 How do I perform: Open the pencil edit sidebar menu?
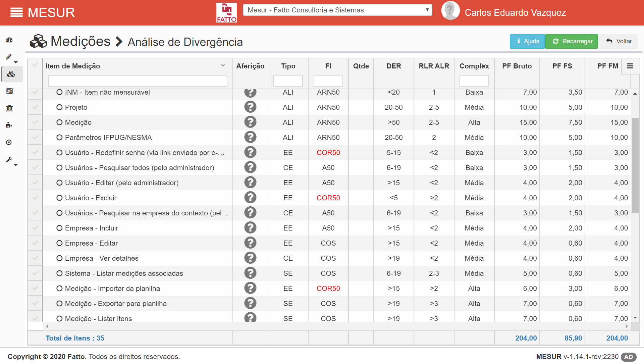click(9, 57)
